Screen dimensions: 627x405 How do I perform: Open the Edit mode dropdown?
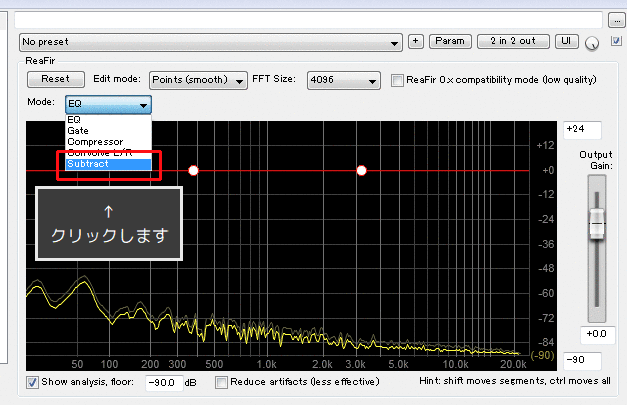[199, 79]
